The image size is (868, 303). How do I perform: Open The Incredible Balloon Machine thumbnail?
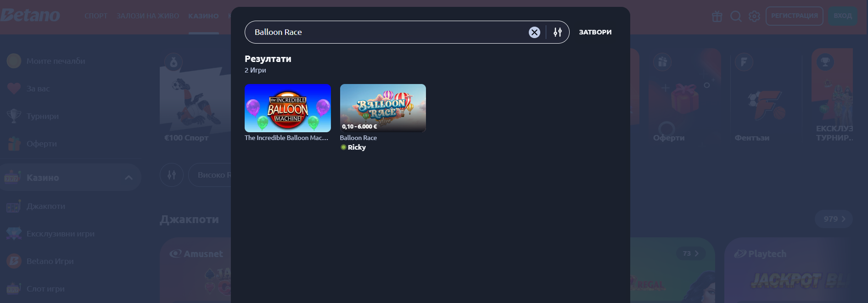[x=288, y=108]
